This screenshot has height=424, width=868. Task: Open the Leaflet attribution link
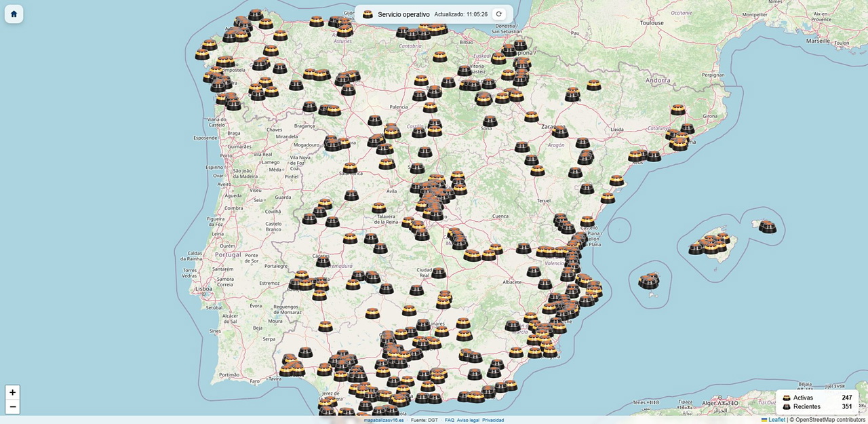tap(776, 420)
